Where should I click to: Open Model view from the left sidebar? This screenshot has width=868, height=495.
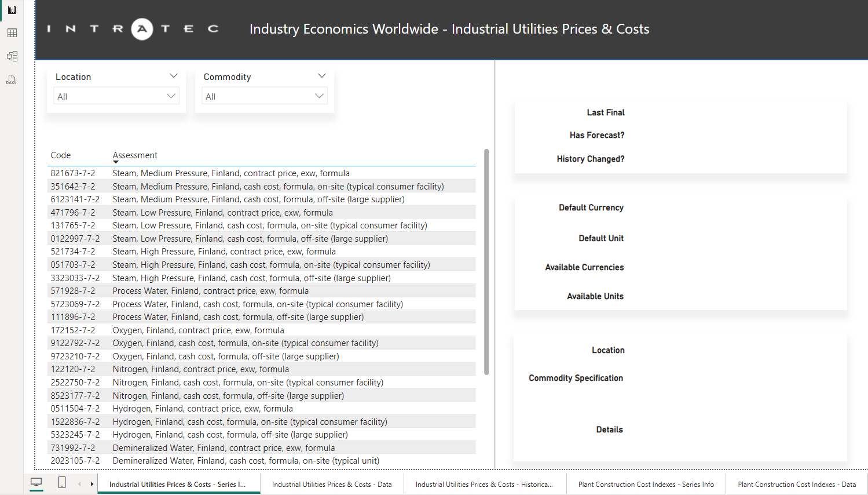[12, 56]
